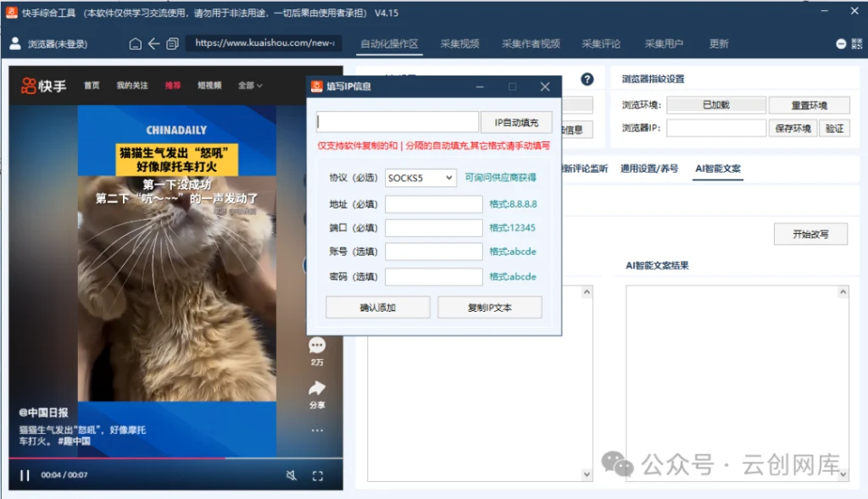The width and height of the screenshot is (868, 499).
Task: Select 推荐 in Kuaishou nav
Action: point(173,86)
